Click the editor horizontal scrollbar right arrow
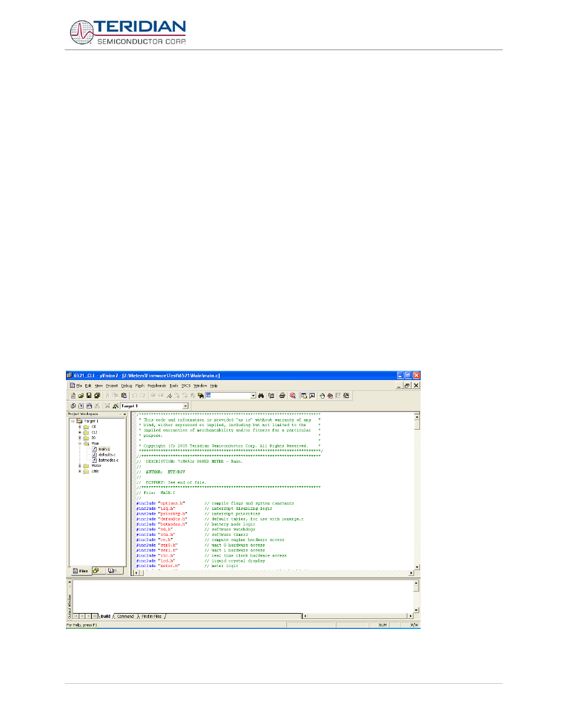 point(411,573)
